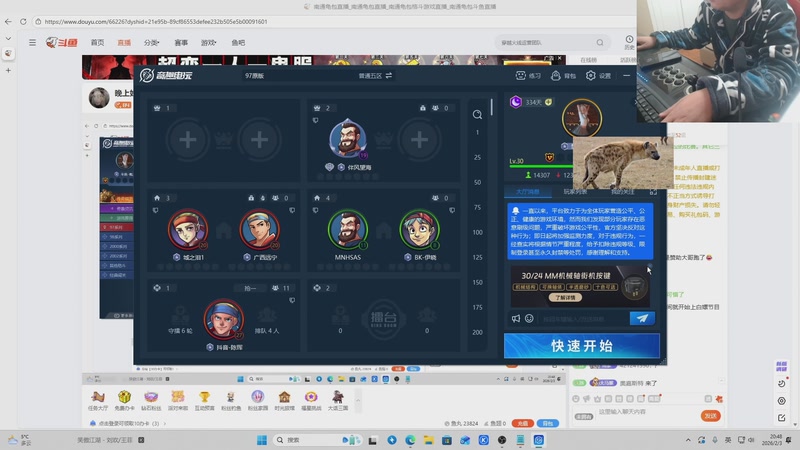Expand 游戏 dropdown in Douyu navigation

click(x=208, y=43)
